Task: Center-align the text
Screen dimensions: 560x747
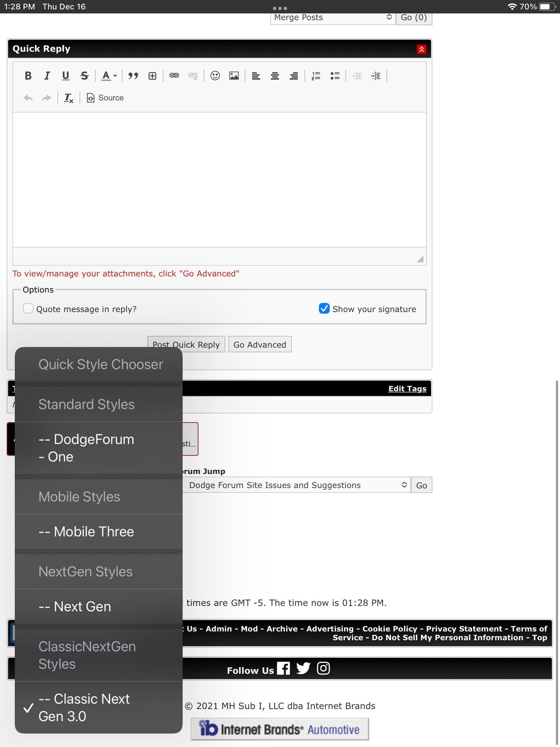Action: coord(275,76)
